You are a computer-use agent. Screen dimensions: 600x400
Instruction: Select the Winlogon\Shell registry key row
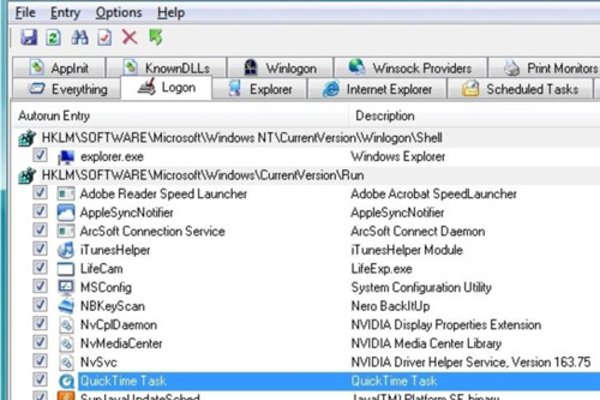pyautogui.click(x=307, y=138)
